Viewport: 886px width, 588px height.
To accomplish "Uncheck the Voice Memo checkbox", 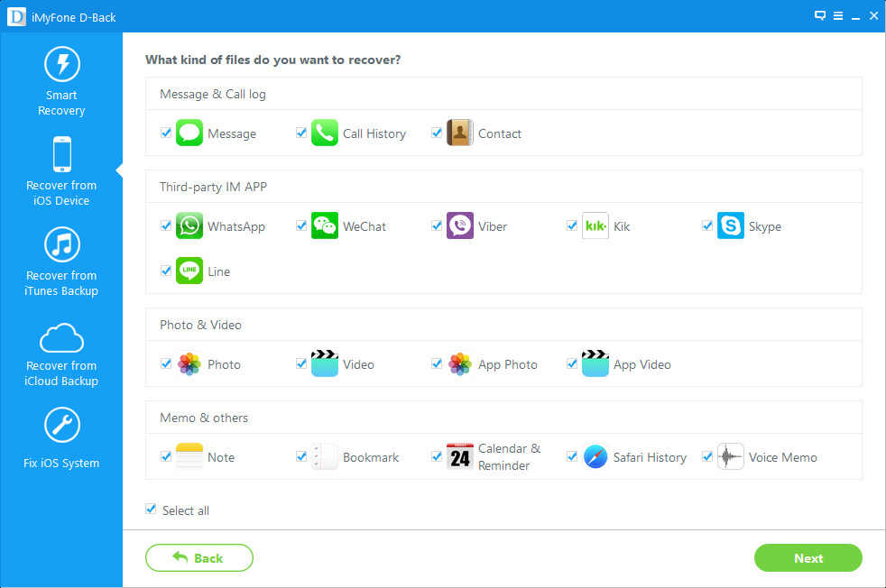I will pyautogui.click(x=706, y=455).
